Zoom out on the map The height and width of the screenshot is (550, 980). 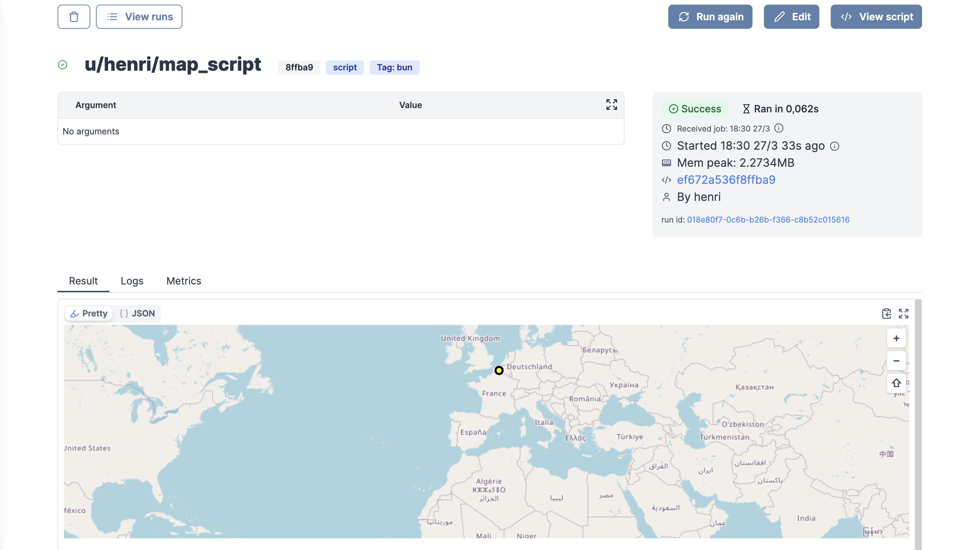click(896, 361)
